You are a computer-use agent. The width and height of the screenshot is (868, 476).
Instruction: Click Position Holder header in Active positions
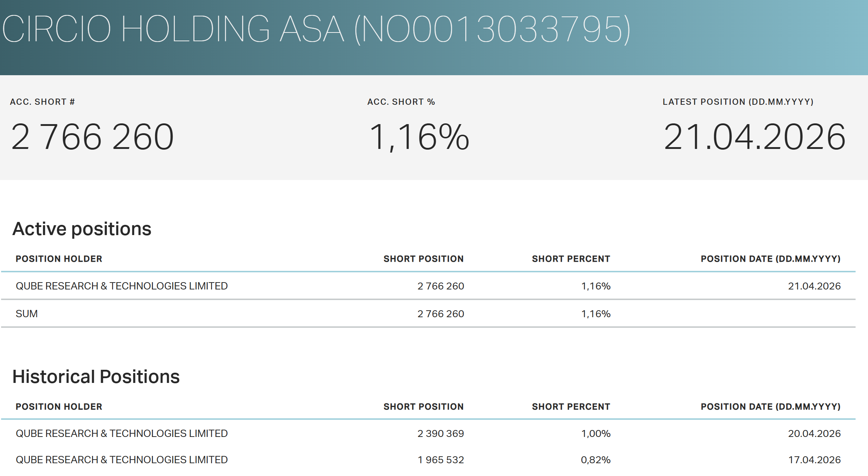(x=59, y=259)
